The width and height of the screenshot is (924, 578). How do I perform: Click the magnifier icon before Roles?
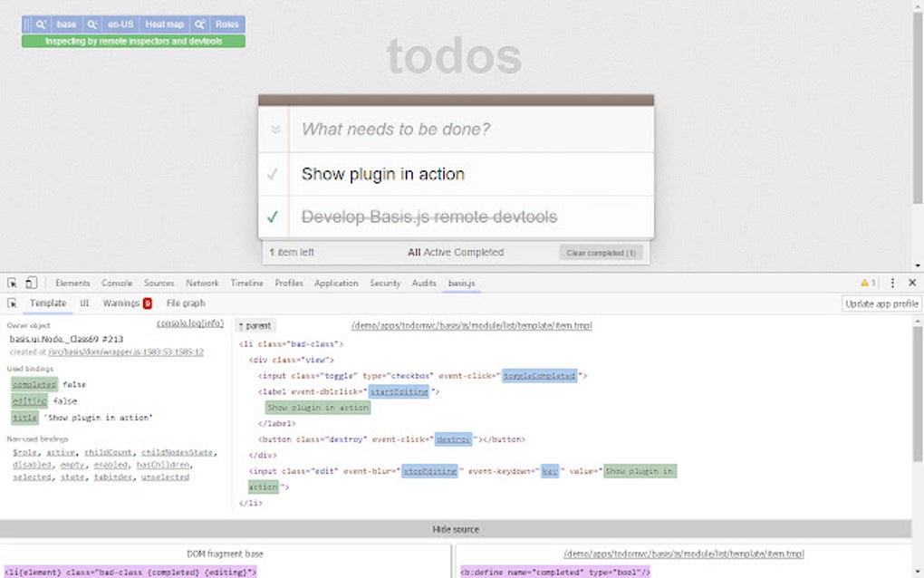201,24
